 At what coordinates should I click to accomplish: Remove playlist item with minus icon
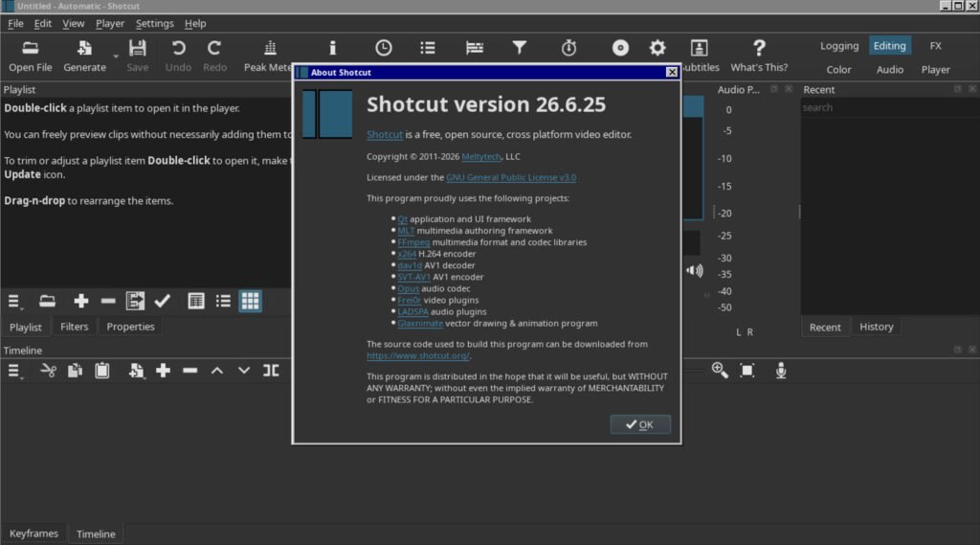(x=108, y=302)
